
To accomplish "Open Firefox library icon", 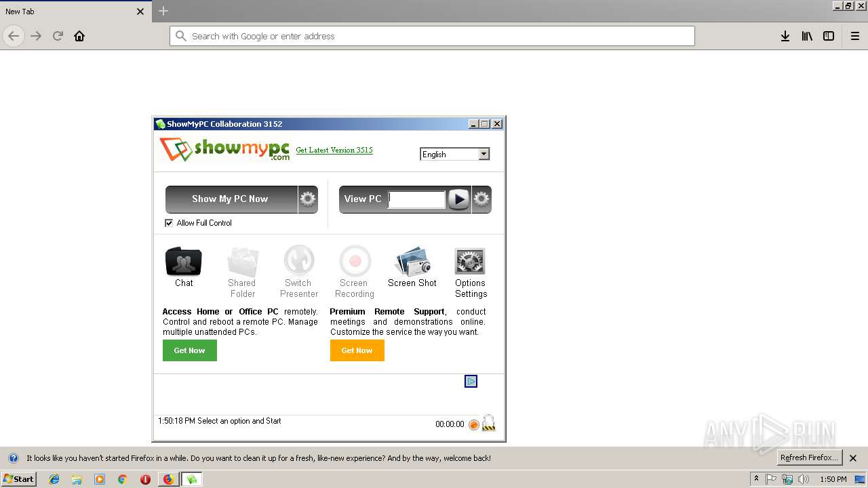I will tap(807, 36).
